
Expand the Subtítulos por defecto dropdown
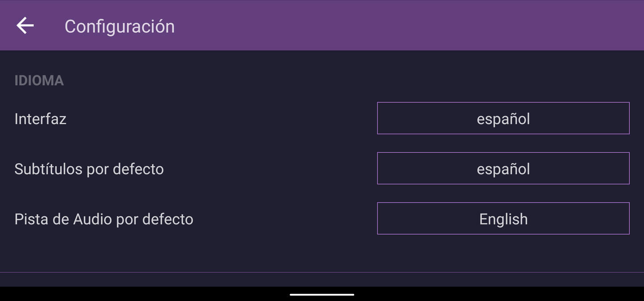click(x=503, y=168)
